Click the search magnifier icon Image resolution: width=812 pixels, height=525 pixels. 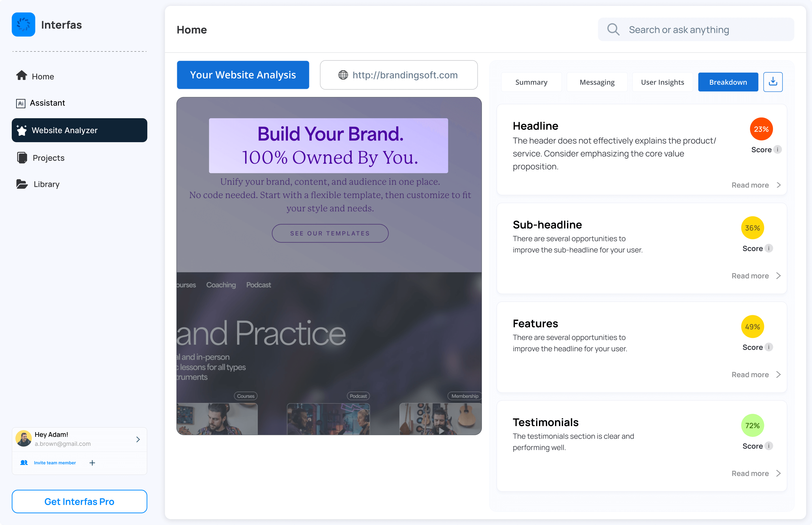pos(613,30)
